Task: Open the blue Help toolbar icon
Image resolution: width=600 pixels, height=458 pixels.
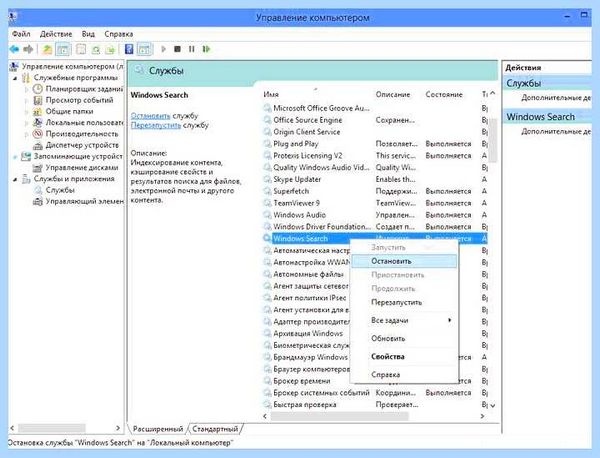Action: [129, 49]
